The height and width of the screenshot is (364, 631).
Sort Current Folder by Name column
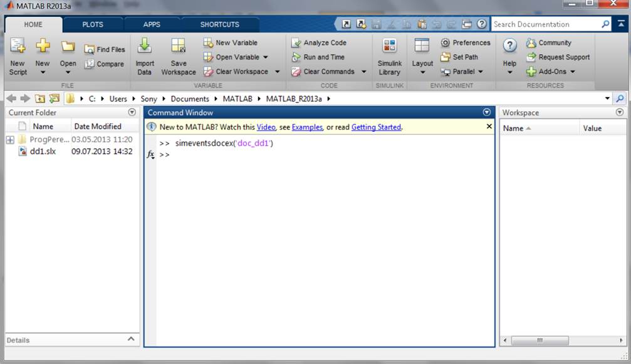(43, 127)
